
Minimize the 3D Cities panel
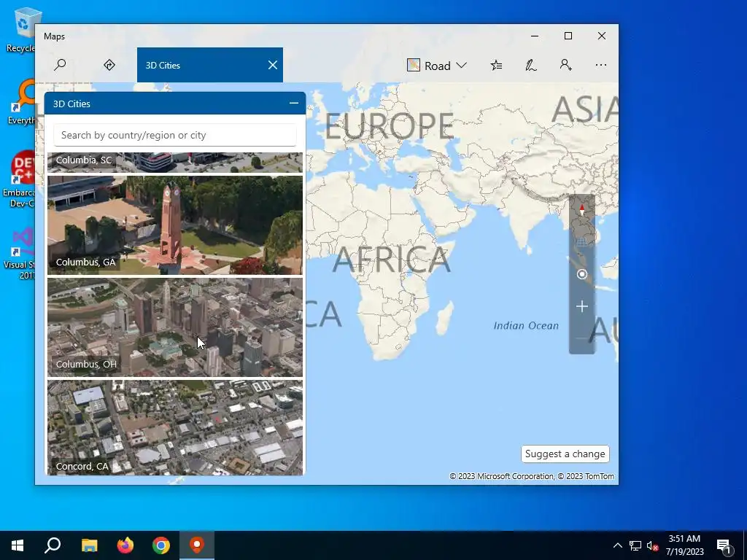click(293, 104)
